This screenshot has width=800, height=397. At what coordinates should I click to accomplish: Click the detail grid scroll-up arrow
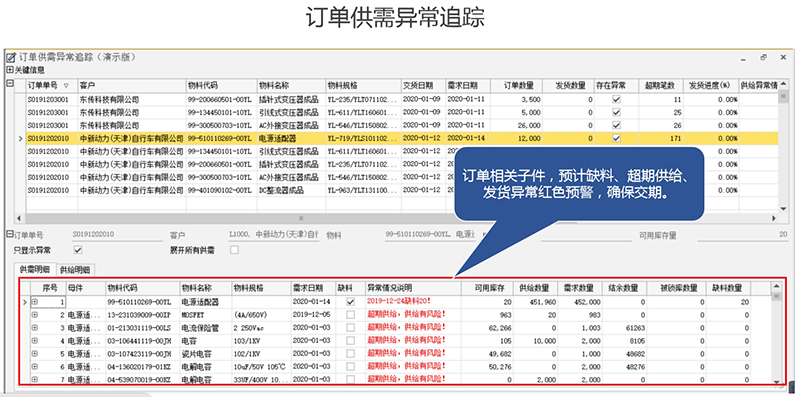[x=777, y=286]
